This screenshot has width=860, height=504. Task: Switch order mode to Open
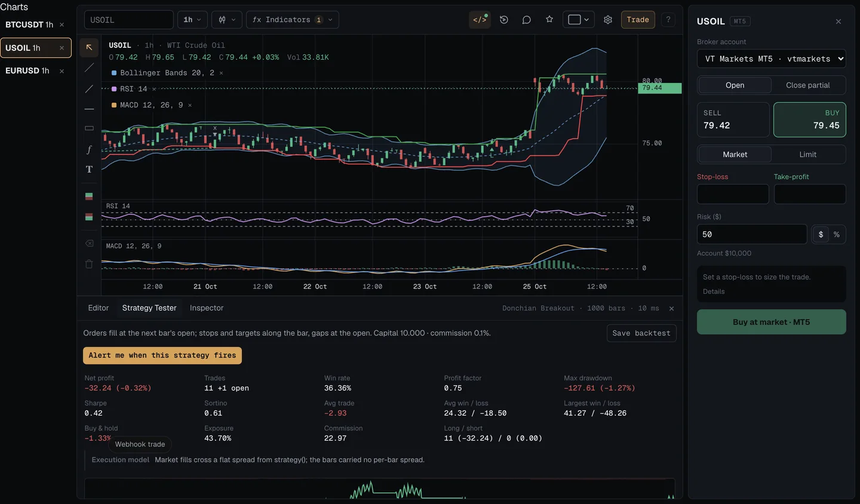[x=735, y=85]
